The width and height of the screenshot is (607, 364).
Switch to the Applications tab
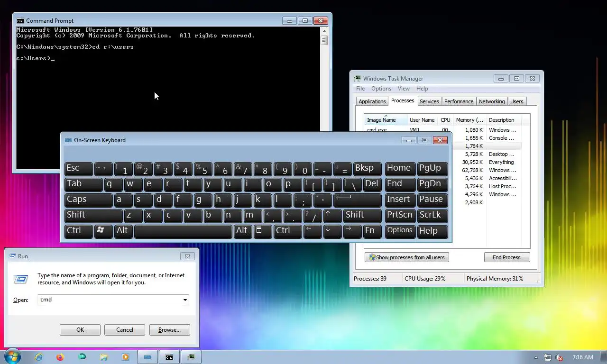372,101
